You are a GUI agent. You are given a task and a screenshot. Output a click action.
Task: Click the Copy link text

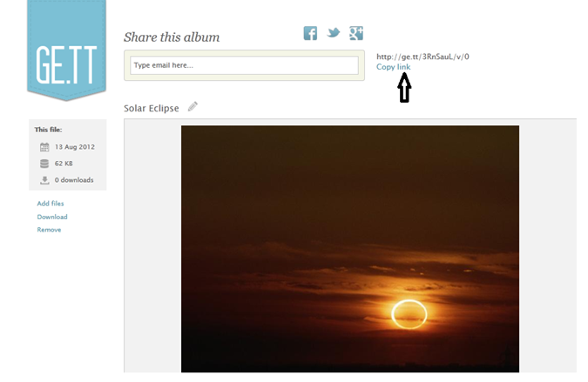click(x=393, y=67)
